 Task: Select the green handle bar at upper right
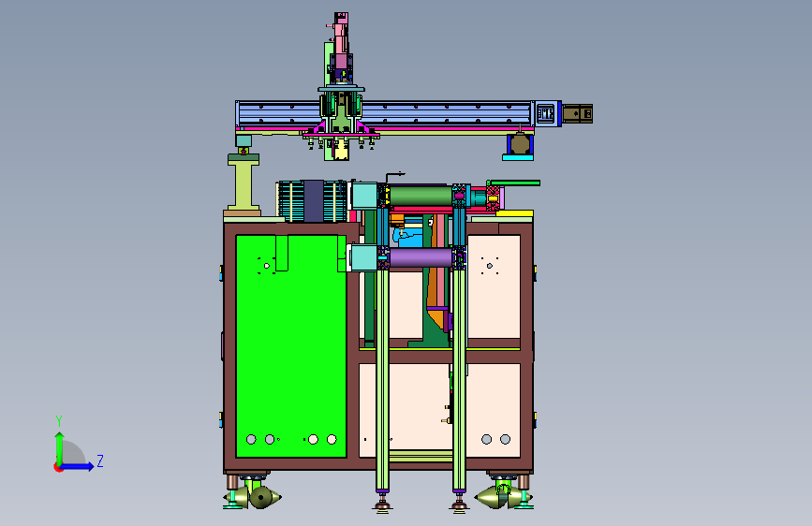pos(515,183)
